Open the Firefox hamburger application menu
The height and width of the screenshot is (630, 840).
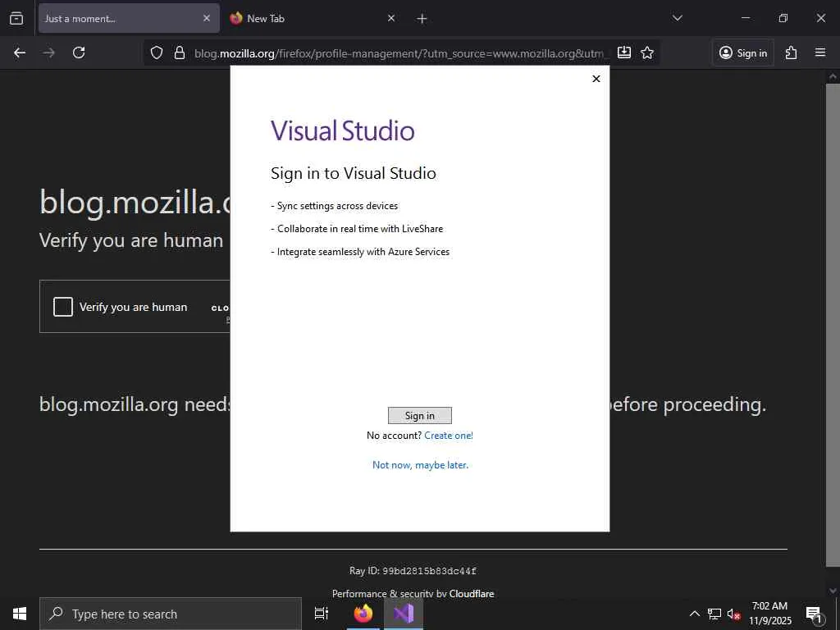820,52
